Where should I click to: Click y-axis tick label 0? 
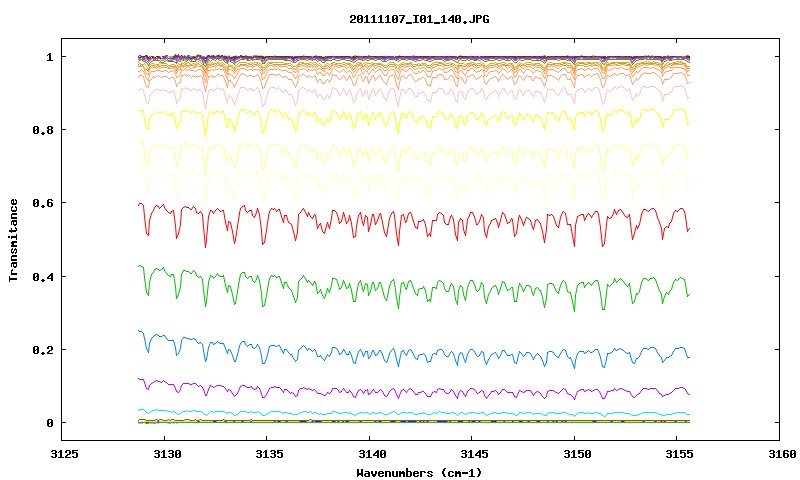[x=49, y=423]
